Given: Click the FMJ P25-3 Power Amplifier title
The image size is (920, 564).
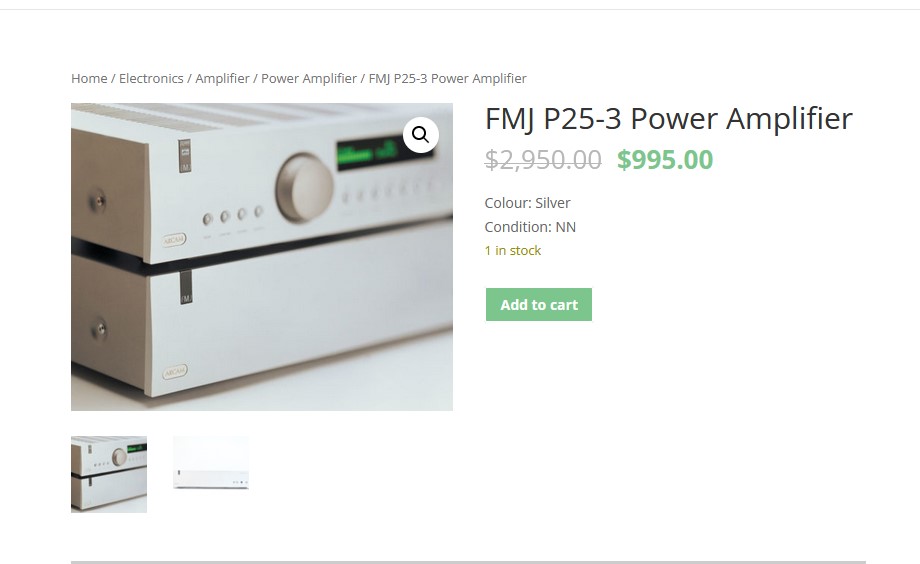Looking at the screenshot, I should point(668,119).
